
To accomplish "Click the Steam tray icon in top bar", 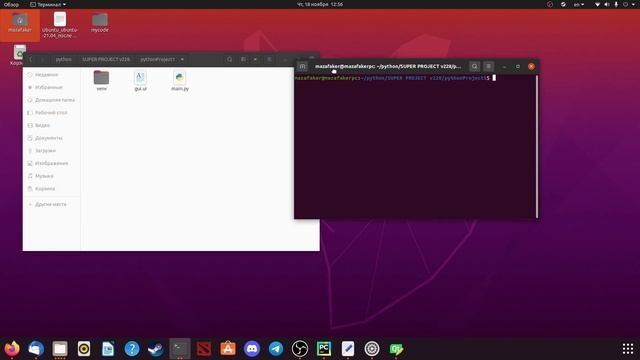I will (x=563, y=4).
